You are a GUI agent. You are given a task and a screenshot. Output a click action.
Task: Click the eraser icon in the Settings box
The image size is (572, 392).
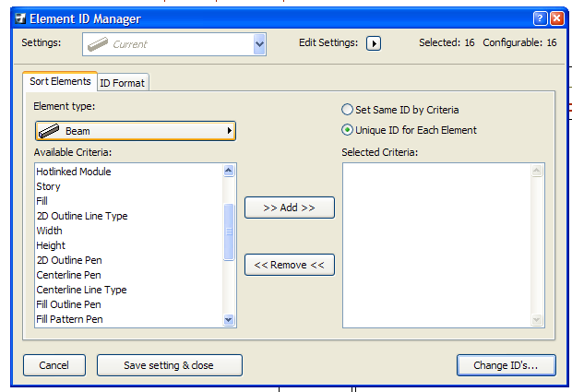pos(97,43)
